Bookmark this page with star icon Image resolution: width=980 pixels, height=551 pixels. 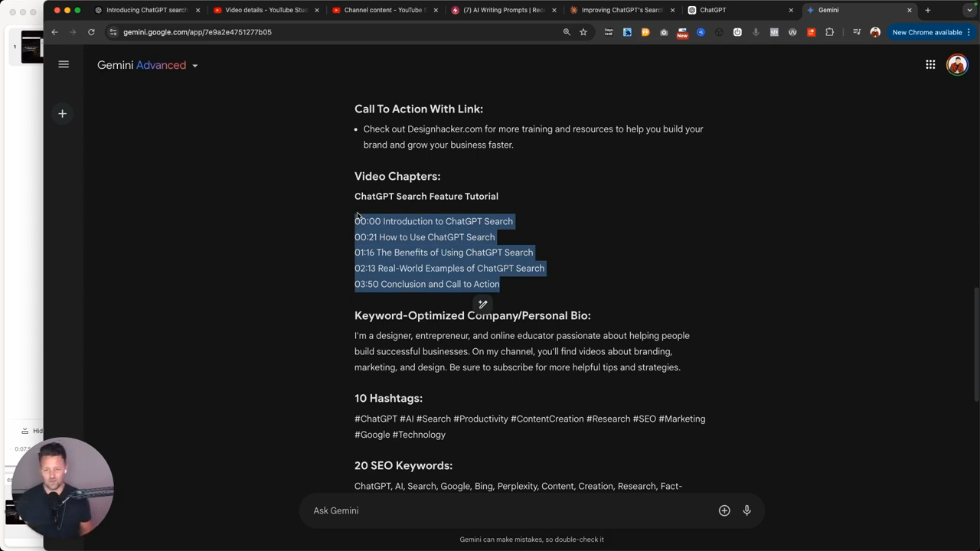[583, 32]
